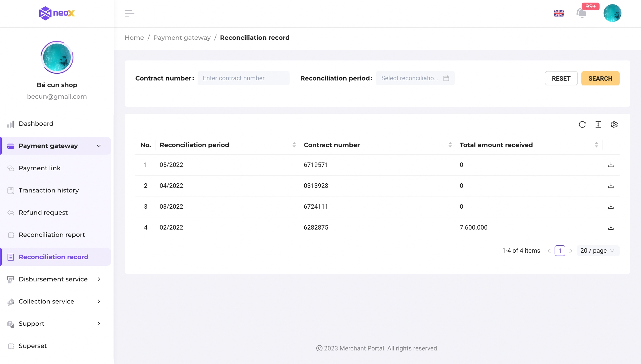The image size is (641, 364).
Task: Open the table density icon
Action: click(x=598, y=124)
